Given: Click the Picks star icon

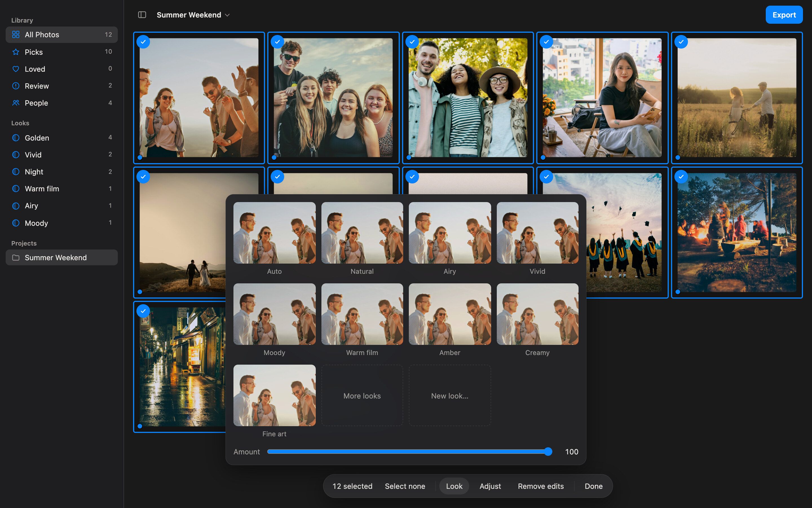Looking at the screenshot, I should point(16,52).
